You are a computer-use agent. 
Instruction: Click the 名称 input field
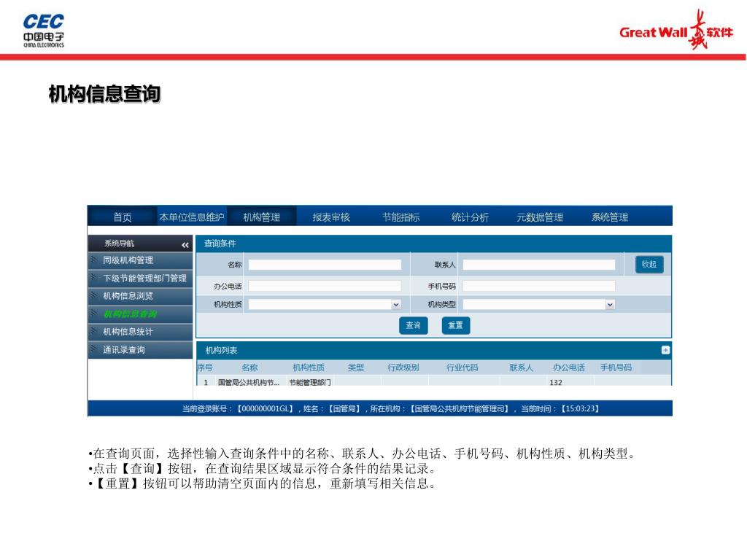click(325, 265)
